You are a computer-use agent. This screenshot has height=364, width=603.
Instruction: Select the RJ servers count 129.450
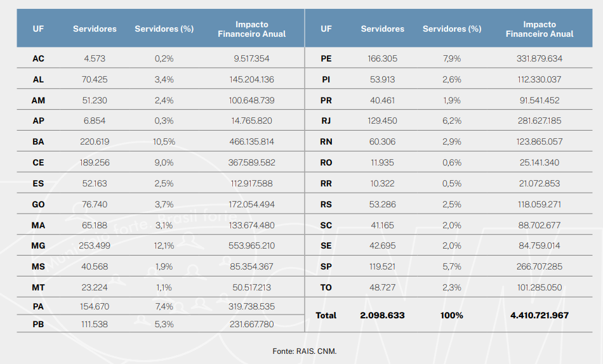point(382,120)
